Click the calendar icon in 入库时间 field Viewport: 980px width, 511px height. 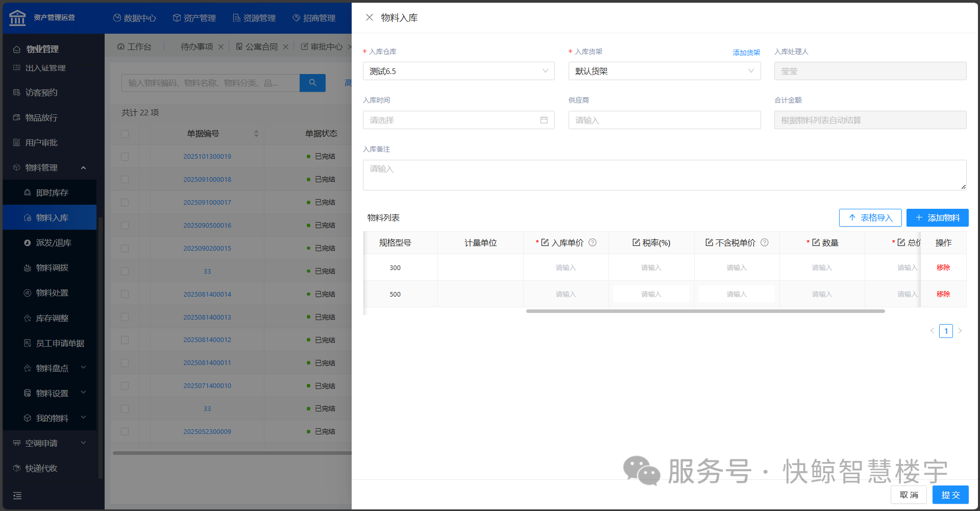pyautogui.click(x=544, y=120)
